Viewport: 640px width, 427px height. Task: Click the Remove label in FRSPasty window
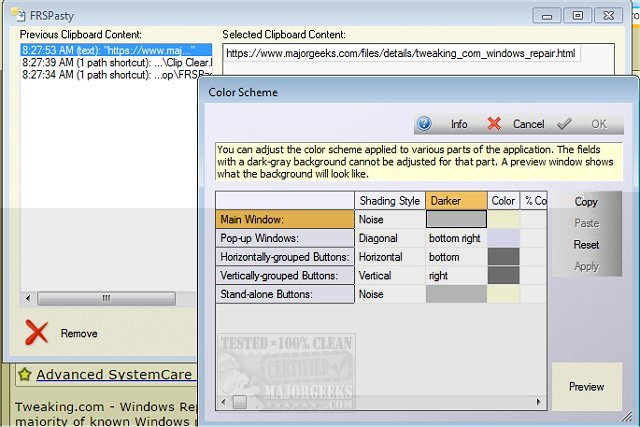click(79, 334)
